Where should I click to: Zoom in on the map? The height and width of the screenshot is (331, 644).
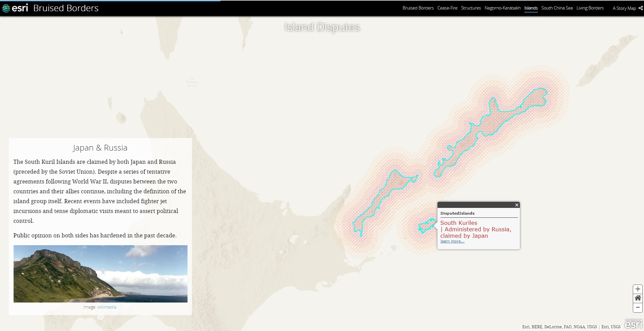[638, 289]
